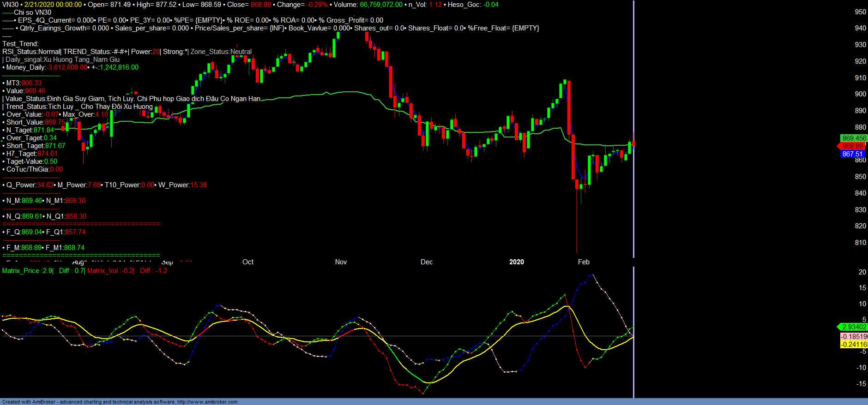Click the Feb label on the time axis

[x=584, y=262]
